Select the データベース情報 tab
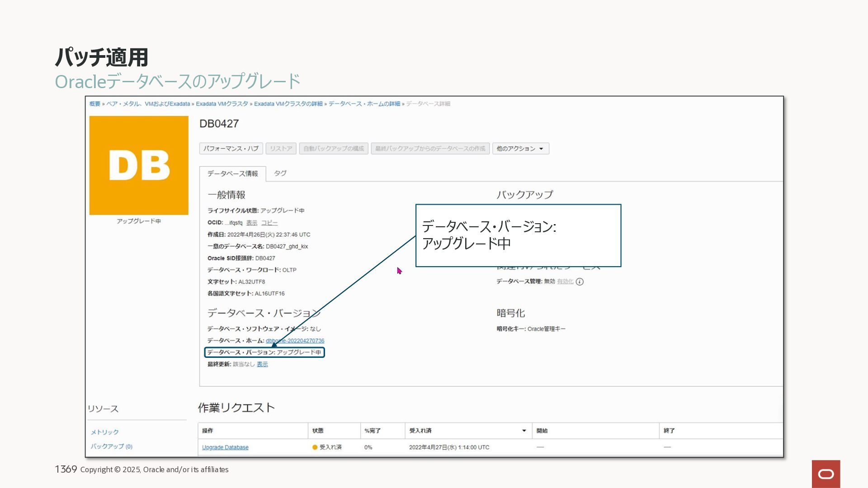The image size is (868, 488). click(232, 174)
